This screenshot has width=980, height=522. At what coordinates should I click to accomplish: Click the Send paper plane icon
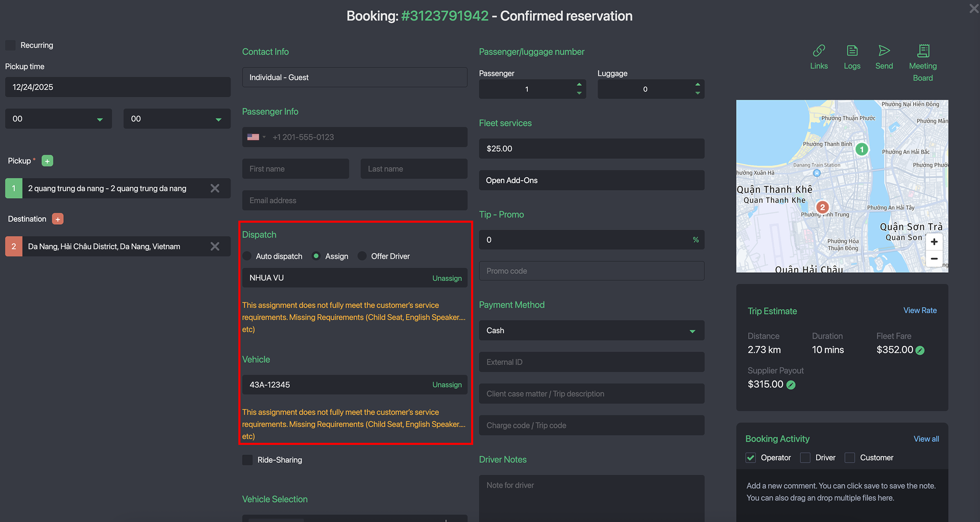click(x=884, y=51)
